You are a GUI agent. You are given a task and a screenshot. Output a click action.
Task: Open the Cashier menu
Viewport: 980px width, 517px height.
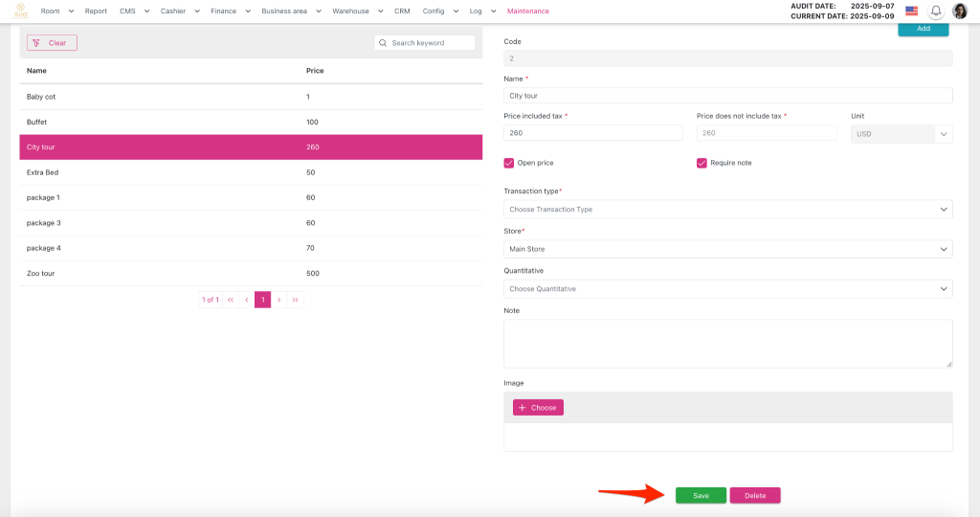click(173, 11)
